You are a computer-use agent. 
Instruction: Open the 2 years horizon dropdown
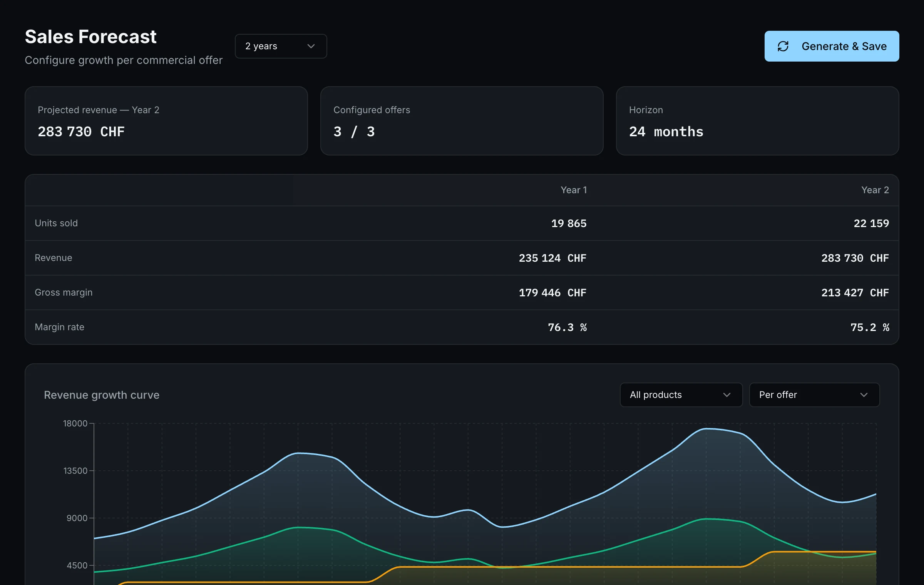[x=281, y=46]
